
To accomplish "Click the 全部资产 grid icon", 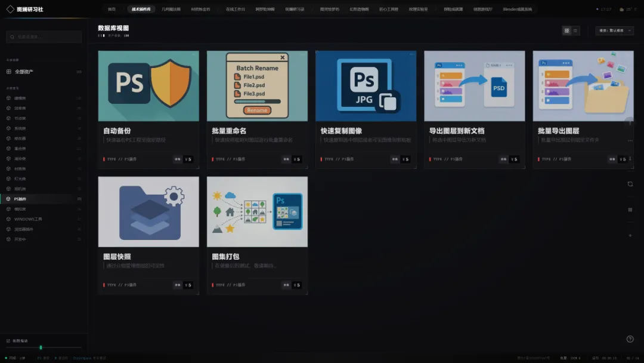I will [8, 72].
